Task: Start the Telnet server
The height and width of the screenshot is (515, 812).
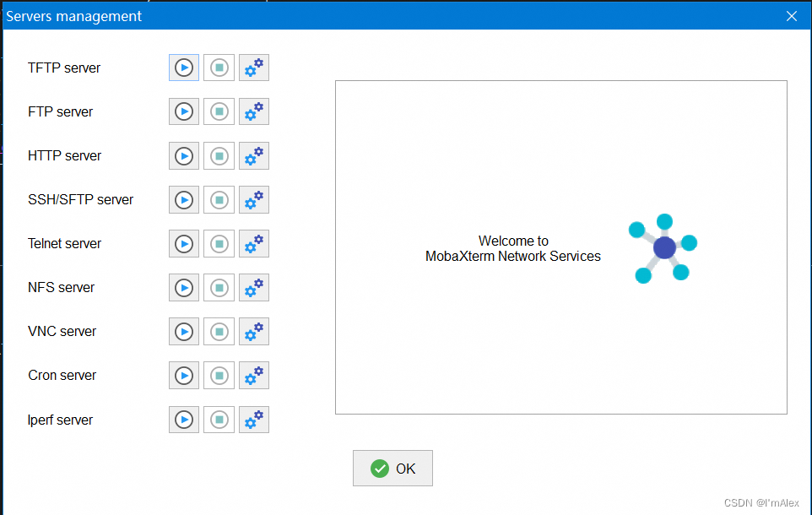Action: [x=184, y=243]
